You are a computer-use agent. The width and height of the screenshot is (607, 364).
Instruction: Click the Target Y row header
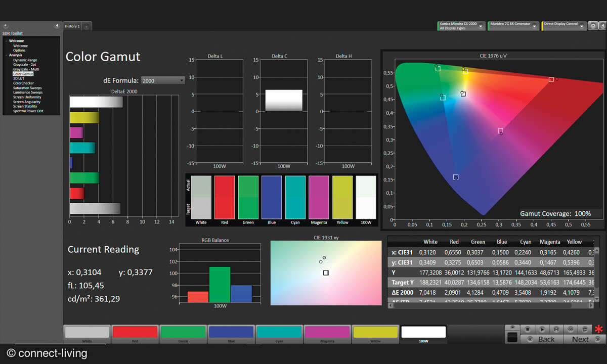pos(403,282)
